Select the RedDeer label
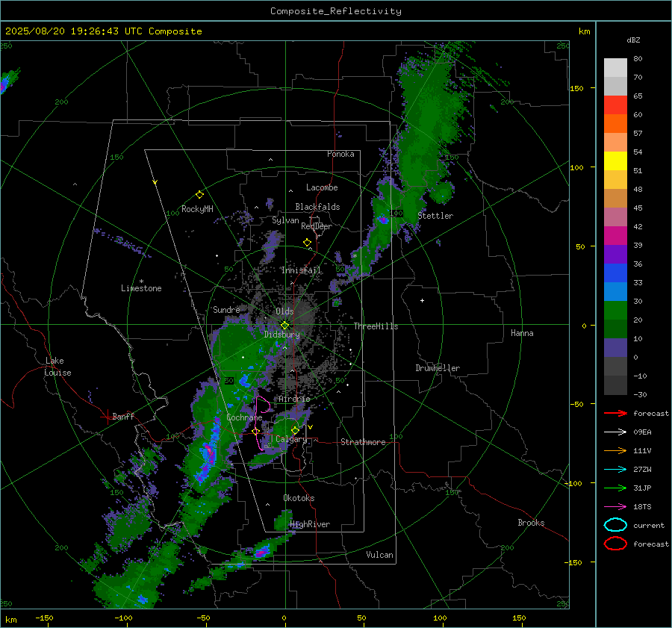 [317, 226]
